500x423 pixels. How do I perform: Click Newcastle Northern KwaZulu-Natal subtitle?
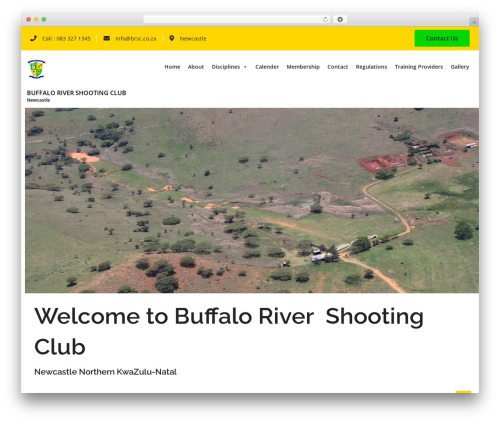pos(105,372)
